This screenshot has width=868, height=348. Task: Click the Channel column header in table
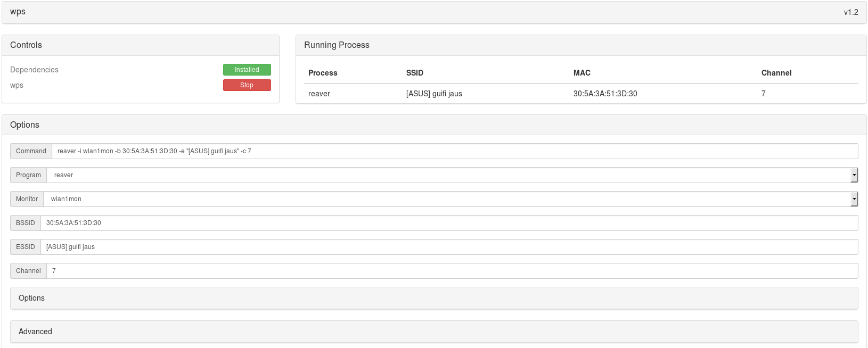pyautogui.click(x=776, y=73)
